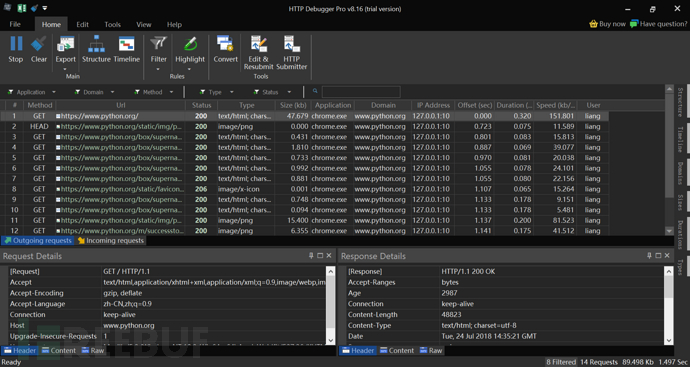This screenshot has height=367, width=690.
Task: Open the HTTP Submitter tool
Action: tap(291, 53)
